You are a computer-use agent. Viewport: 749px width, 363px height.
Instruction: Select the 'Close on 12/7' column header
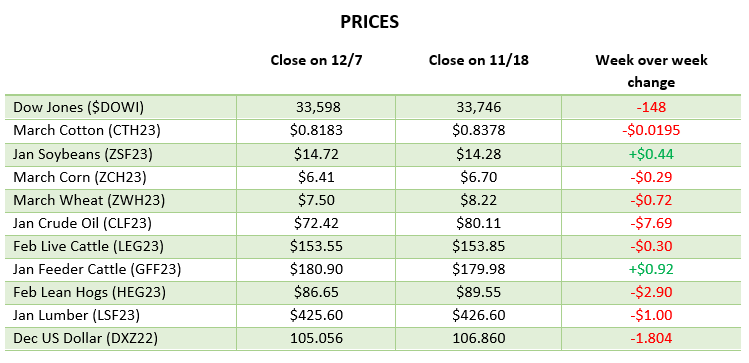tap(316, 60)
